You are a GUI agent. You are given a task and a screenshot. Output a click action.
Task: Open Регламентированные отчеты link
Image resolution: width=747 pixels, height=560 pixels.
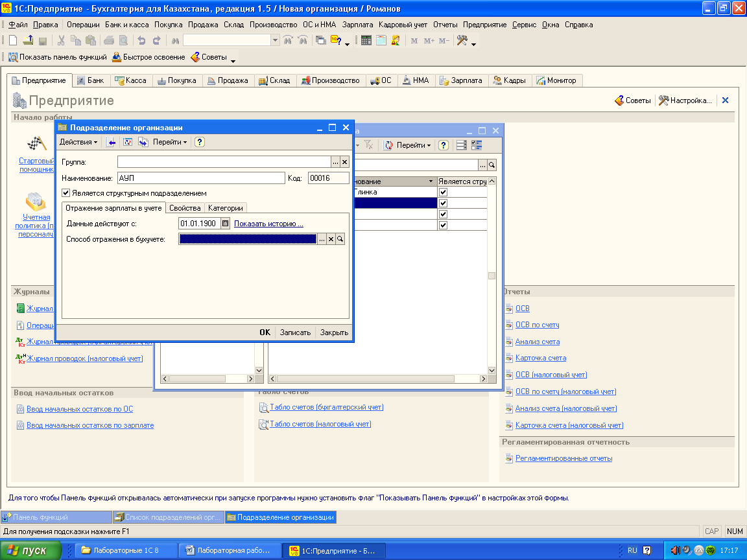click(563, 459)
